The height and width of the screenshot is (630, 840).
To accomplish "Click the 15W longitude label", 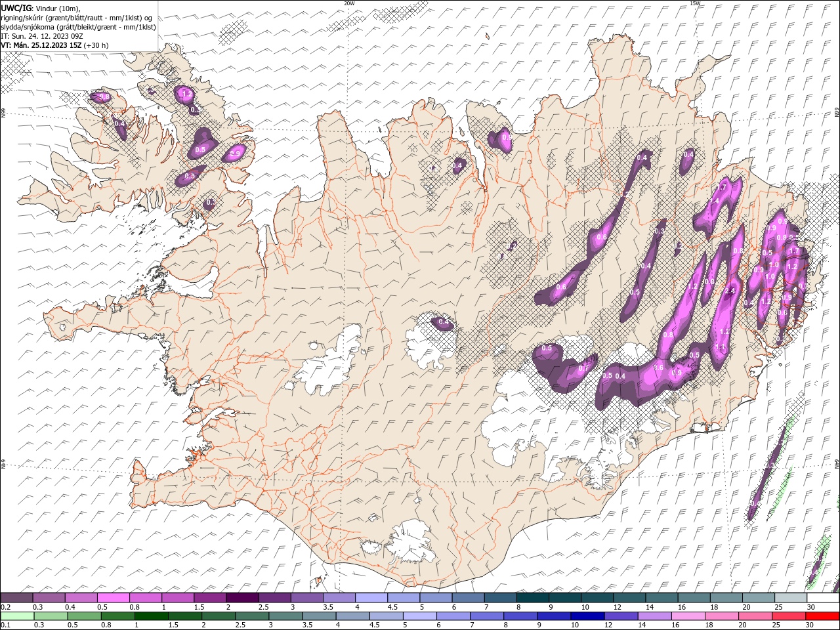I will pos(695,3).
